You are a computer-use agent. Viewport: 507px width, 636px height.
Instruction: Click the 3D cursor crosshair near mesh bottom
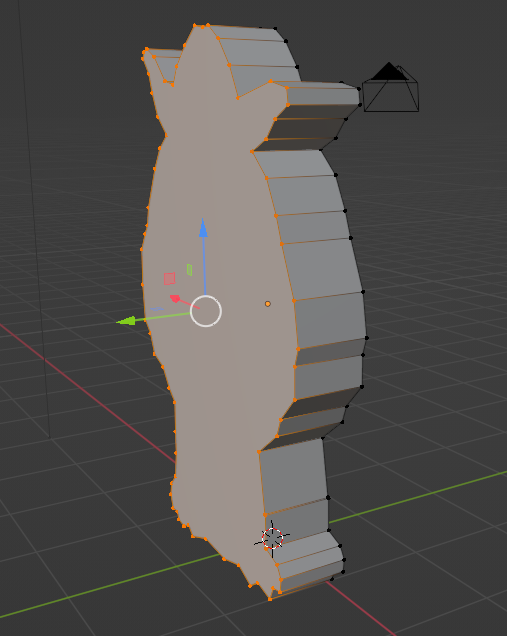[272, 538]
